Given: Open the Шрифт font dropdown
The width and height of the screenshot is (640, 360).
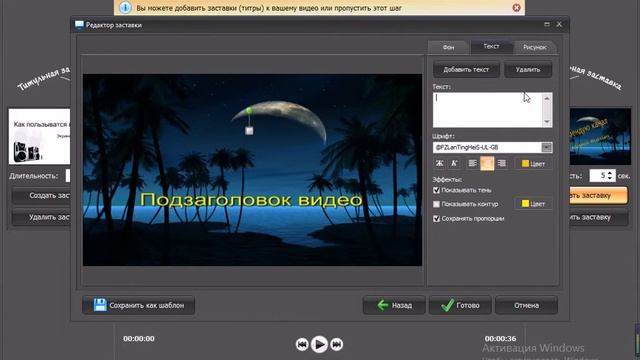Looking at the screenshot, I should (547, 147).
